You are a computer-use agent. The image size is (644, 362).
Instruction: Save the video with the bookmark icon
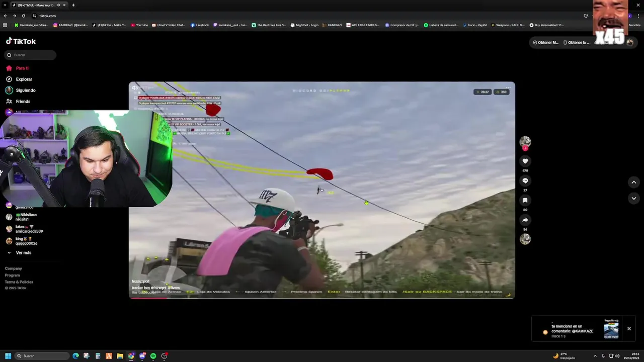tap(525, 200)
